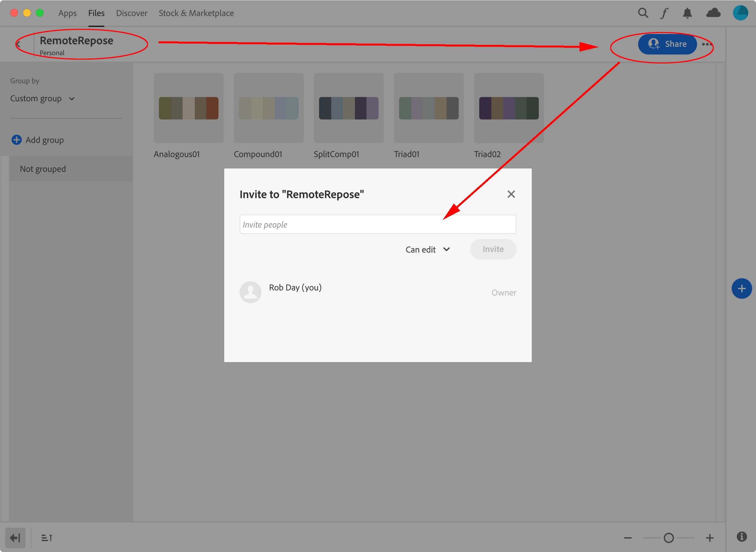This screenshot has height=552, width=756.
Task: Open the Stock & Marketplace tab
Action: pos(196,13)
